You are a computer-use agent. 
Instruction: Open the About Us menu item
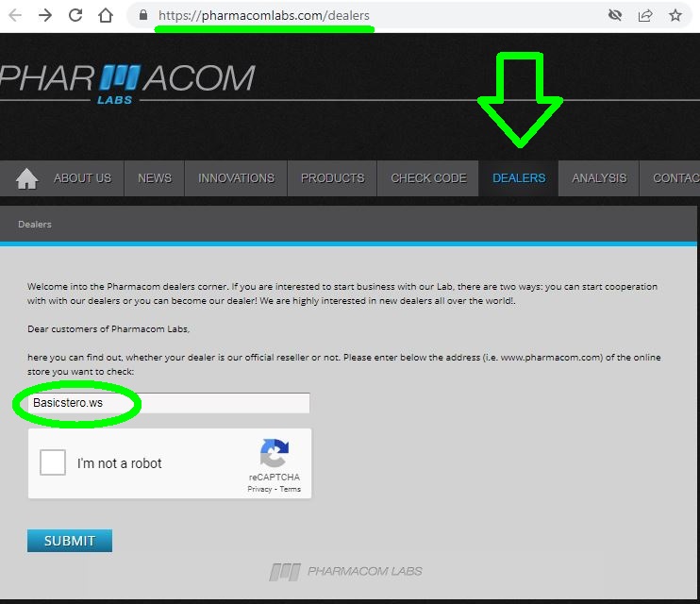point(83,178)
